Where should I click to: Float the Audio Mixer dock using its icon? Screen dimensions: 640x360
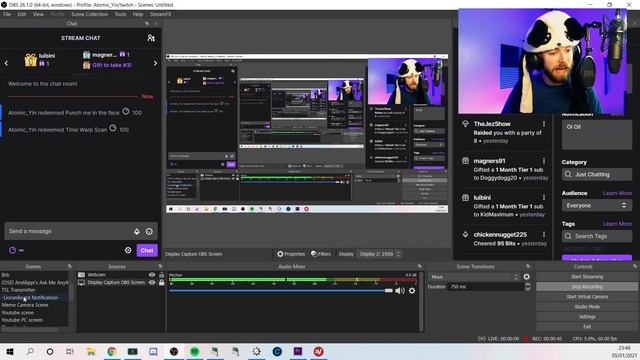tap(420, 266)
